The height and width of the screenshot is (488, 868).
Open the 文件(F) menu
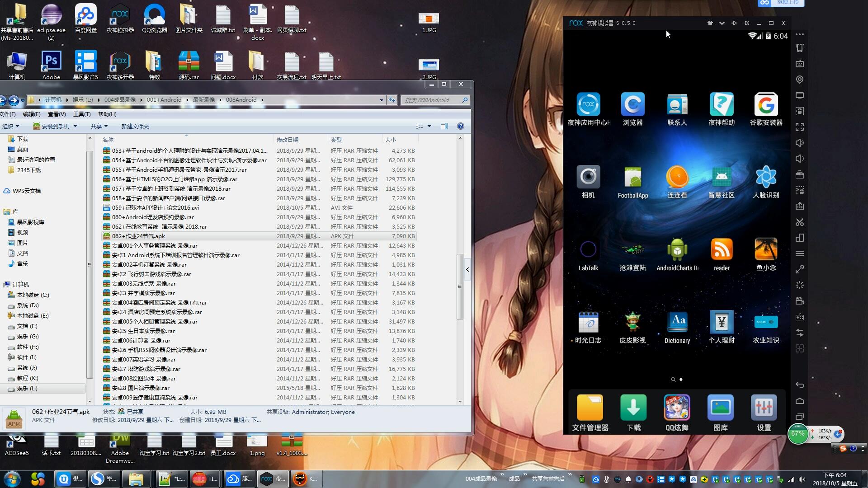coord(7,114)
